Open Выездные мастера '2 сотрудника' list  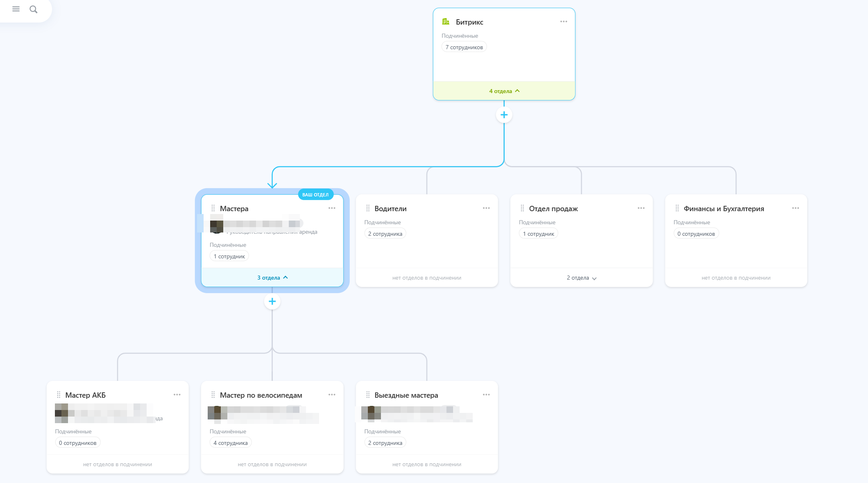[385, 443]
